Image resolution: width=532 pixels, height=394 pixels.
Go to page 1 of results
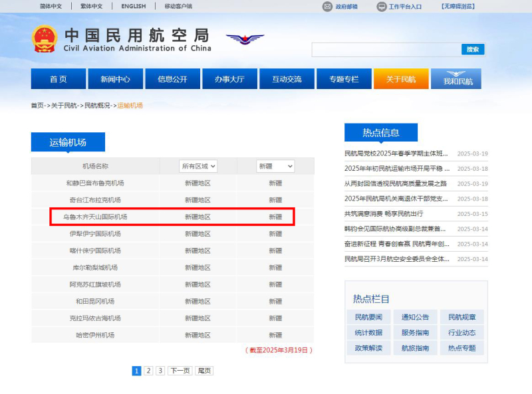tap(136, 371)
